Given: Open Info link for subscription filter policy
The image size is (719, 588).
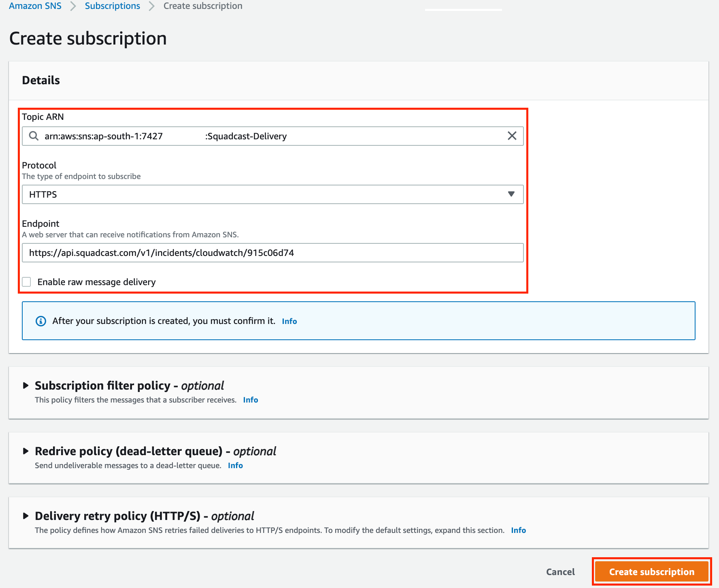Looking at the screenshot, I should 251,400.
